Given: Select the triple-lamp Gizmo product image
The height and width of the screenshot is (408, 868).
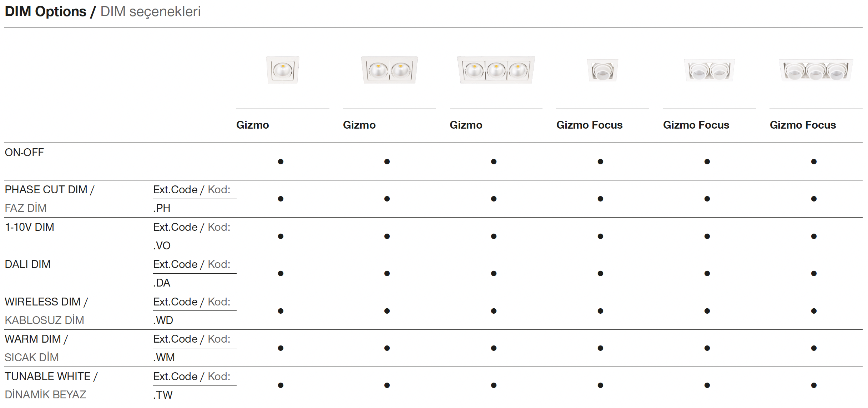Looking at the screenshot, I should (x=496, y=70).
